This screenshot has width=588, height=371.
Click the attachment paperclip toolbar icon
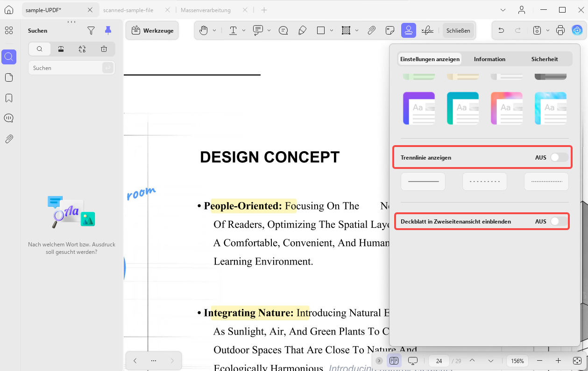pyautogui.click(x=371, y=30)
